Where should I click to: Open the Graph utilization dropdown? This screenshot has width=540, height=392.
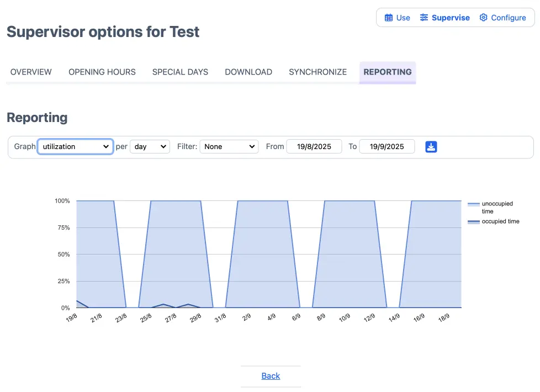76,147
